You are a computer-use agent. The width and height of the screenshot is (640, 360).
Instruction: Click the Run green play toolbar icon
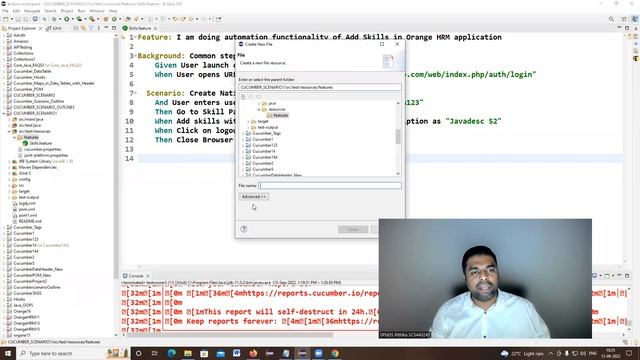coord(67,19)
